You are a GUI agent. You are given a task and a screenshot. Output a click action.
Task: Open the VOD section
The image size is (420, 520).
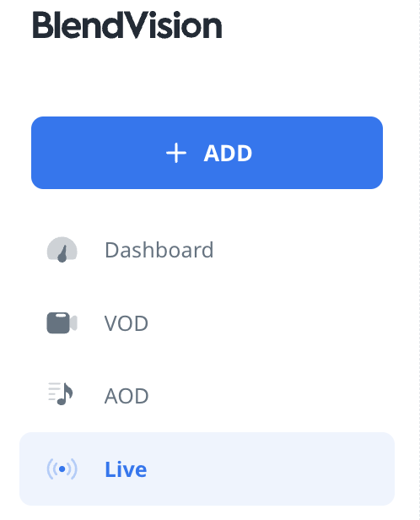tap(207, 322)
